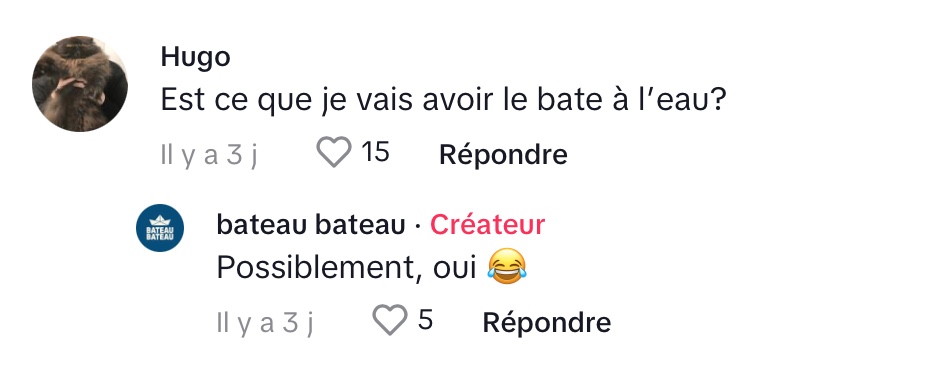This screenshot has width=950, height=368.
Task: Click the crown boat icon in the avatar
Action: [160, 221]
